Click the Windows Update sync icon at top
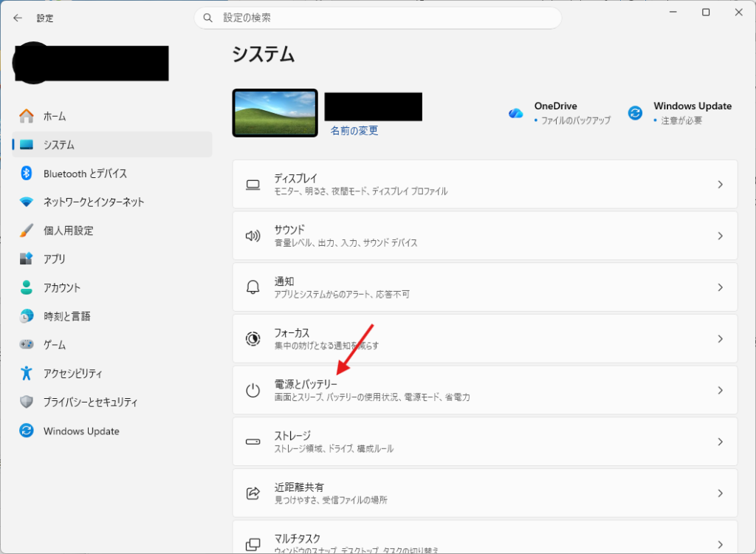 tap(635, 113)
